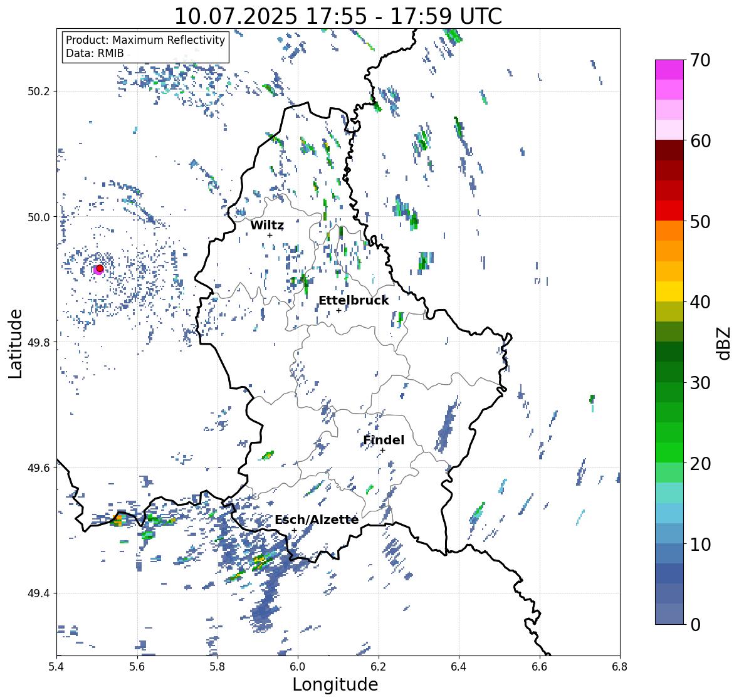Click the 6.0 longitude tick label
Image resolution: width=739 pixels, height=700 pixels.
click(298, 666)
